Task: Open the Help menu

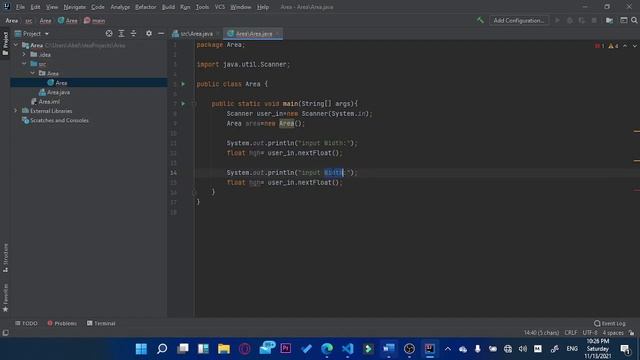Action: (x=263, y=7)
